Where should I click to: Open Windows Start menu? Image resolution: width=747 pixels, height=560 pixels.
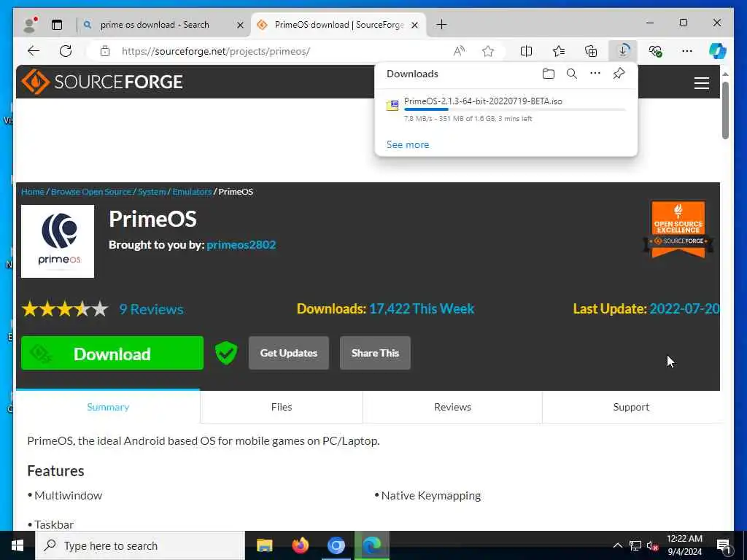(x=18, y=545)
